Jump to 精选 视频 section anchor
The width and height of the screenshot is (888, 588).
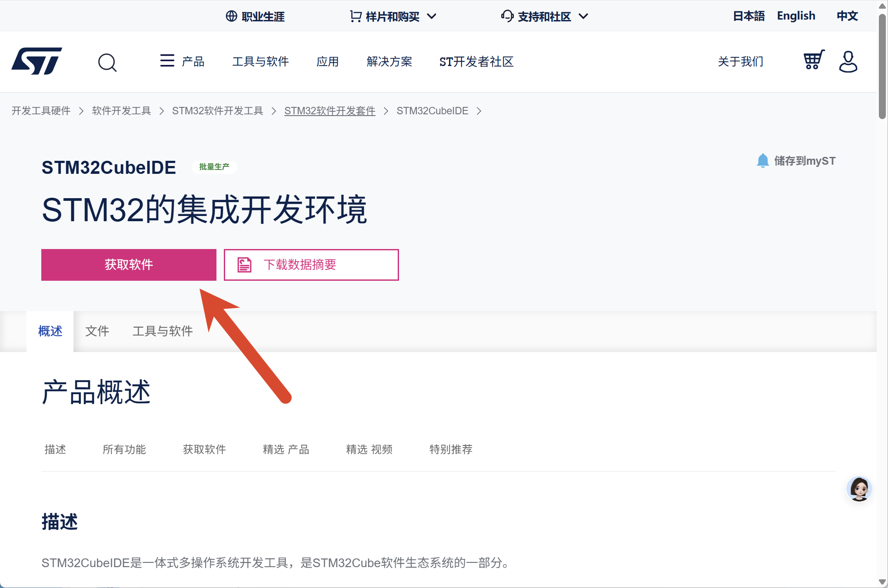(x=369, y=449)
